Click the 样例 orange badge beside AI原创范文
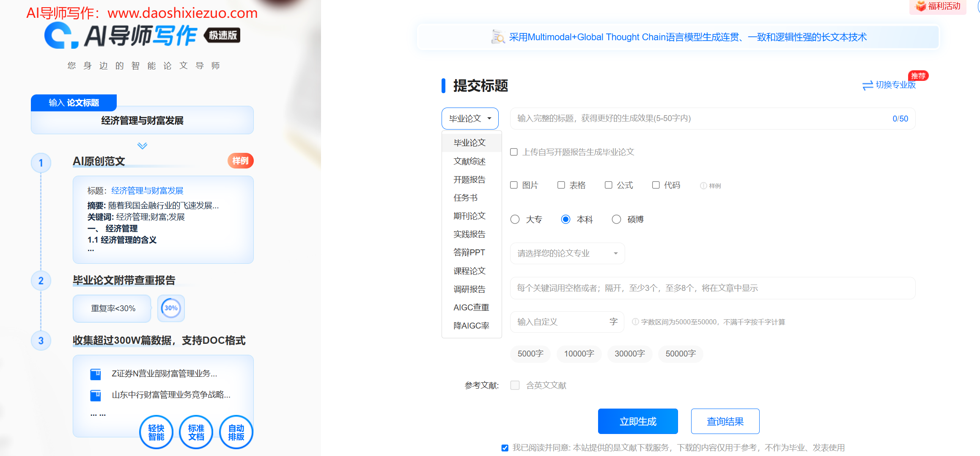 (x=240, y=161)
